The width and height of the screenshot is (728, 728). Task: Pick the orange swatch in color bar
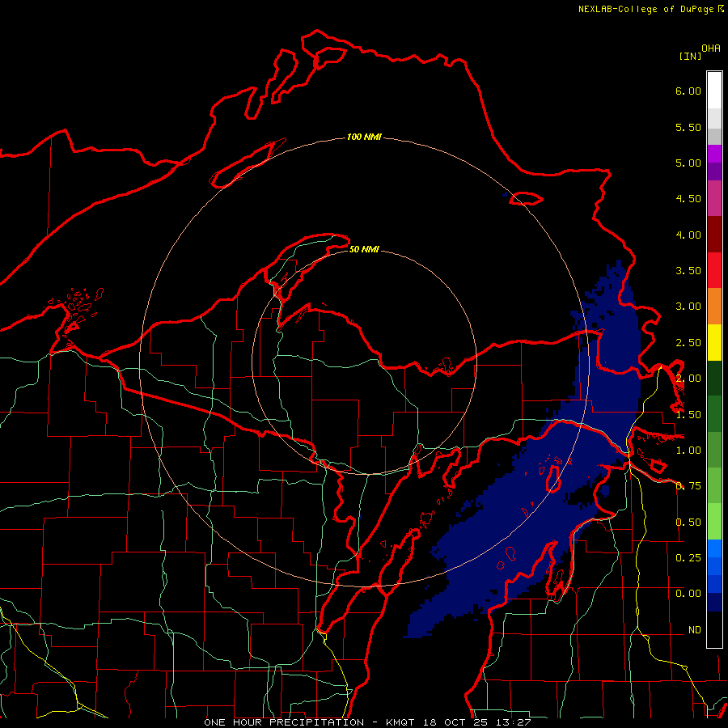[x=714, y=307]
